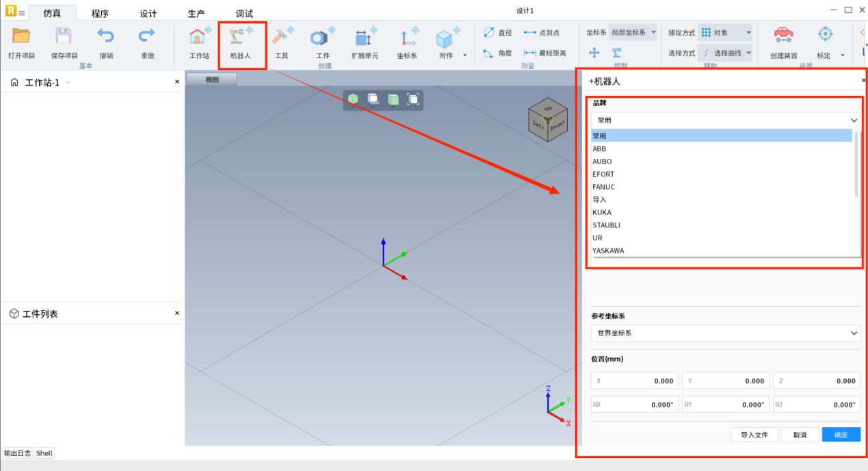Click the 导入文件 import file button

754,435
